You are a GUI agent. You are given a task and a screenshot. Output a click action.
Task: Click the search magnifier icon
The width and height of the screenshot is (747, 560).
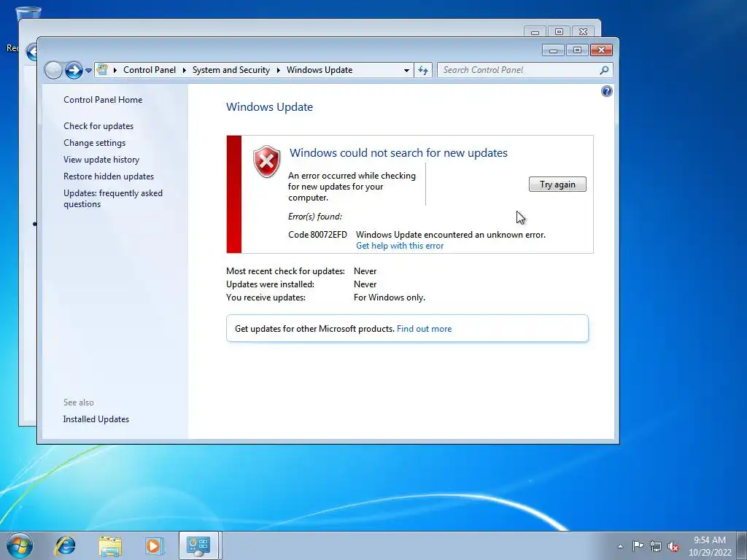(x=604, y=70)
